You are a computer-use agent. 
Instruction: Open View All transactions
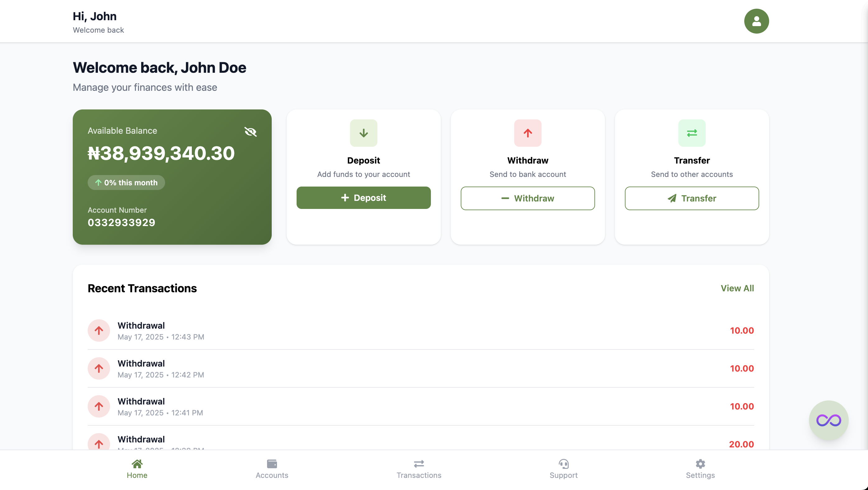(737, 288)
